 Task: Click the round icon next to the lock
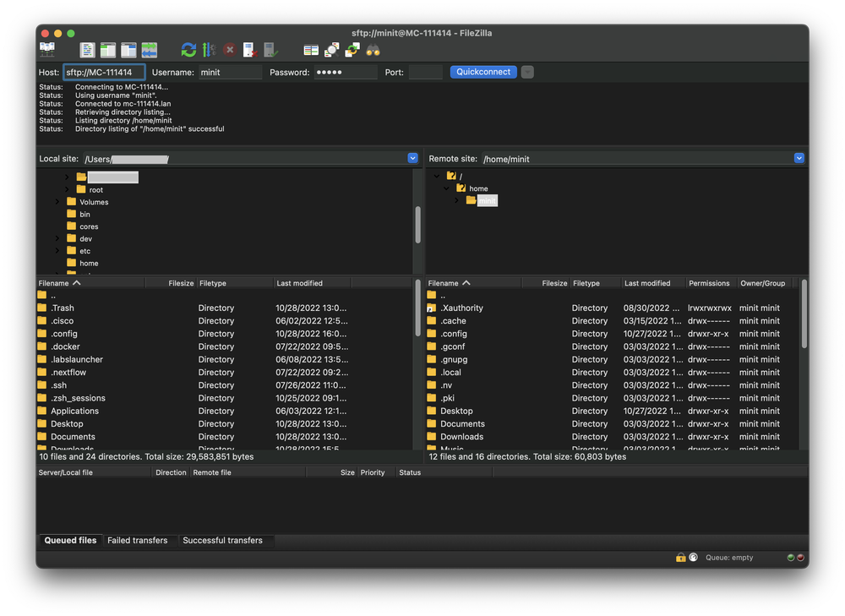(693, 557)
